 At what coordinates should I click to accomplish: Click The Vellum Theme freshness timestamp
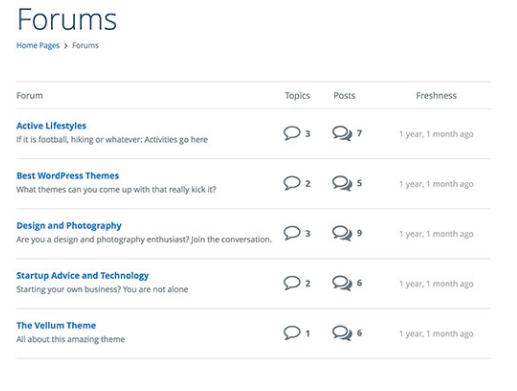[436, 334]
